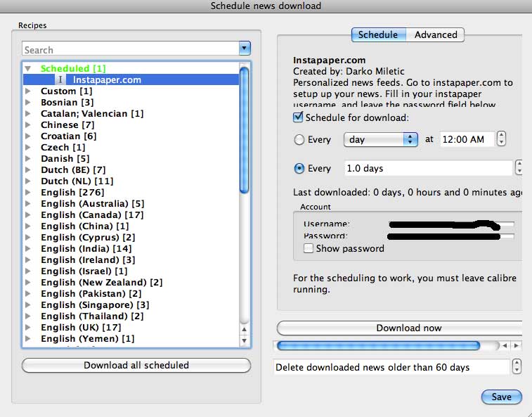Click the days interval stepper

(519, 168)
